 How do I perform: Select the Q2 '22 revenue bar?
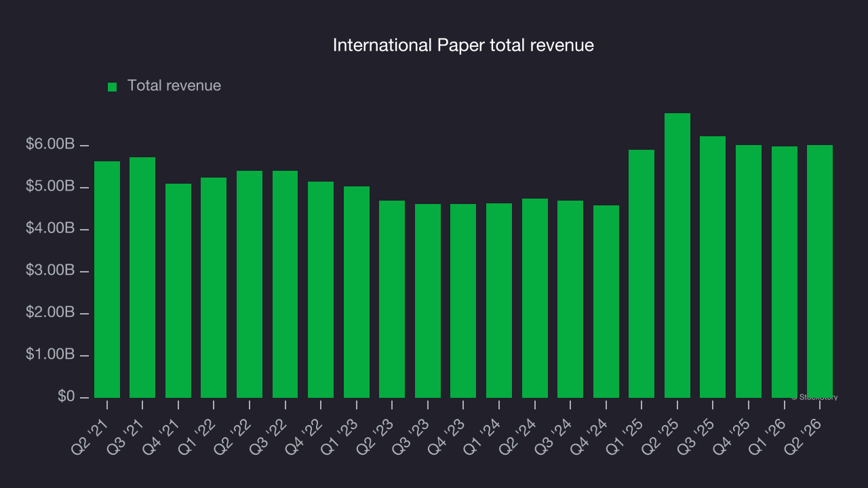point(250,284)
